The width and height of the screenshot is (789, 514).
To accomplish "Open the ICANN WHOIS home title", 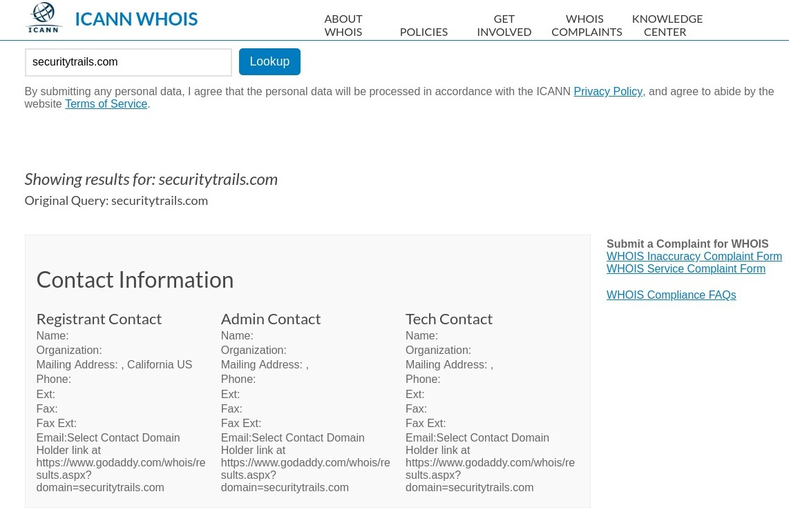I will tap(136, 19).
